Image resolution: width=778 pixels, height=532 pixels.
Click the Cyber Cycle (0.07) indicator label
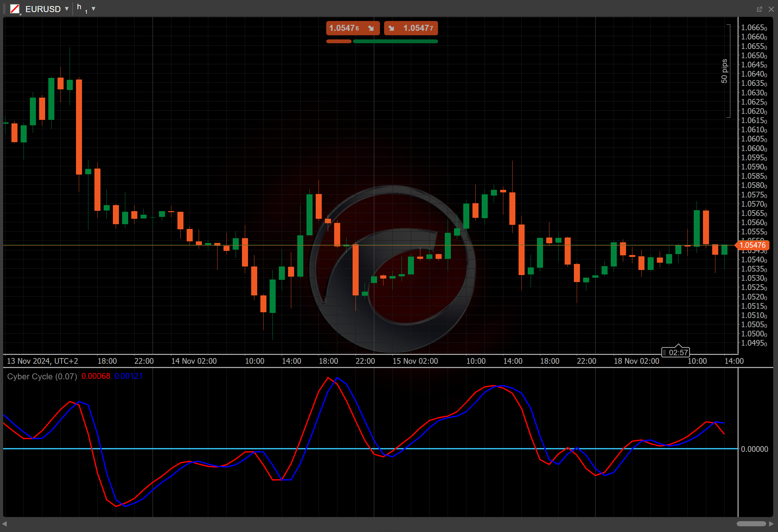42,376
